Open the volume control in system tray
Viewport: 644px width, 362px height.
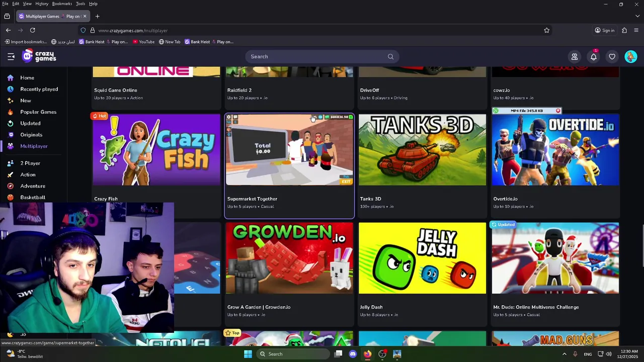(609, 354)
